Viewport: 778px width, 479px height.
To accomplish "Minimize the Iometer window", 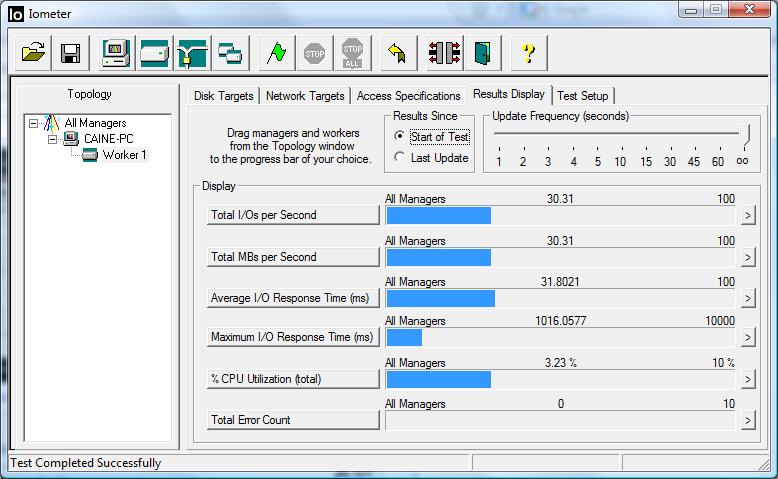I will pyautogui.click(x=691, y=9).
